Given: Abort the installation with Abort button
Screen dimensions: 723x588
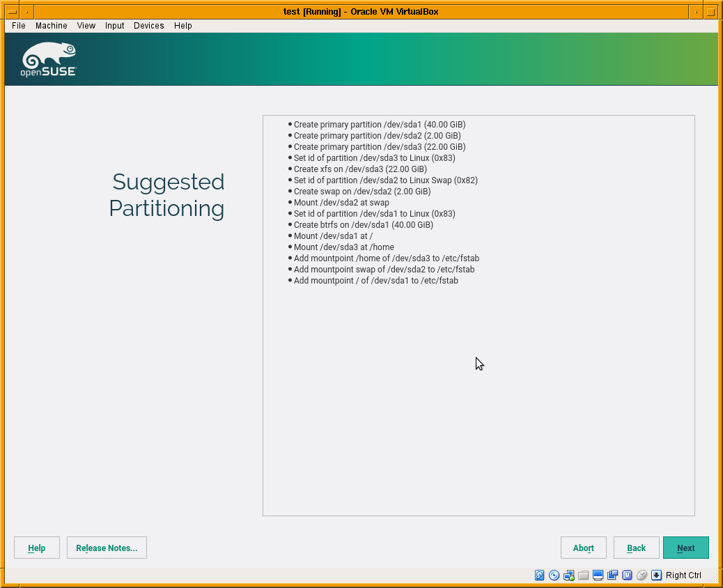Looking at the screenshot, I should click(583, 548).
